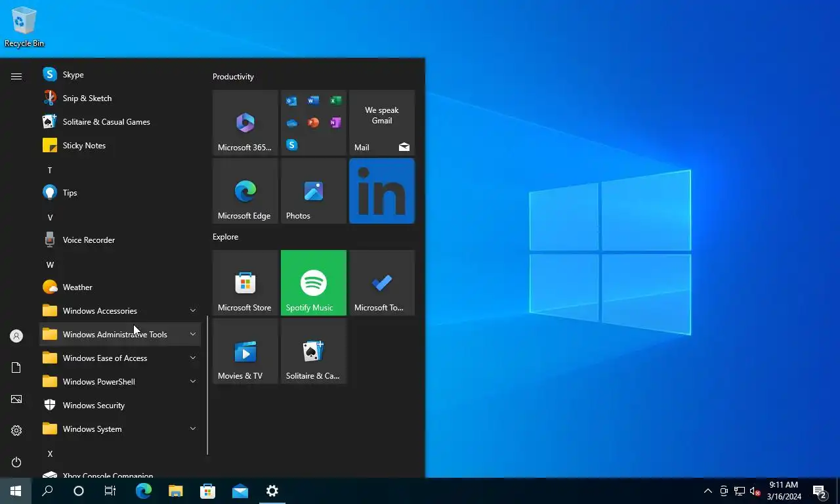This screenshot has height=504, width=840.
Task: Click the Microsoft 365 tile
Action: coord(245,123)
